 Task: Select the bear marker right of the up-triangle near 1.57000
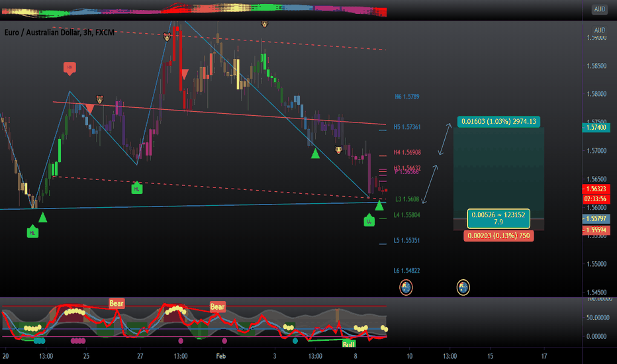(338, 150)
